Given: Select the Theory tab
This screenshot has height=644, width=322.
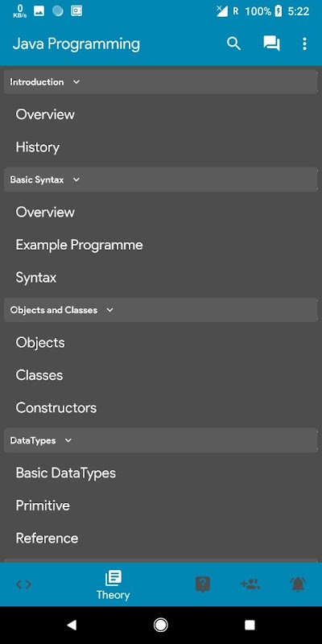Looking at the screenshot, I should click(113, 585).
